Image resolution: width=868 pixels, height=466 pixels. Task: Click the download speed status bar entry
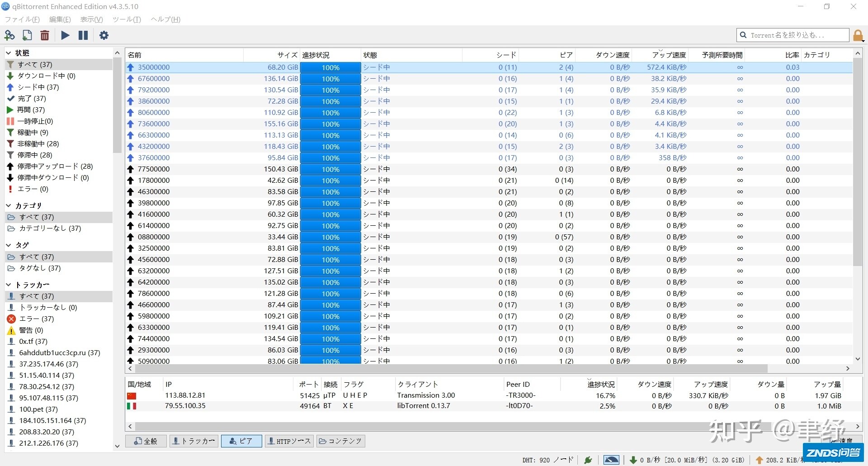(686, 460)
